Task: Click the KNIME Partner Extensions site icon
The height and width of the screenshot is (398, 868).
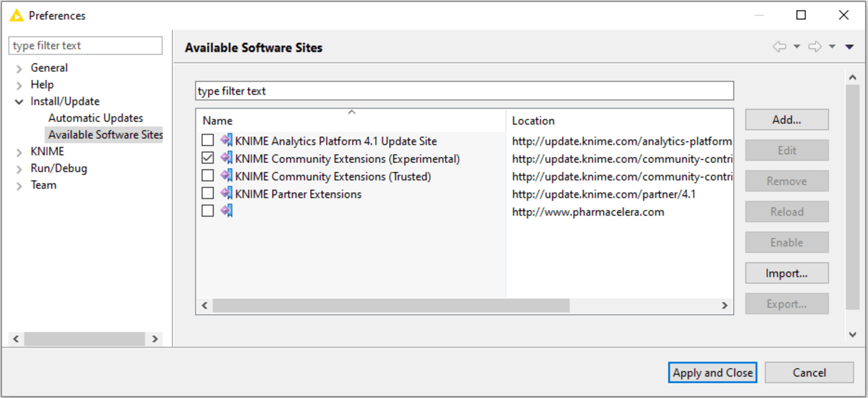Action: pos(227,193)
